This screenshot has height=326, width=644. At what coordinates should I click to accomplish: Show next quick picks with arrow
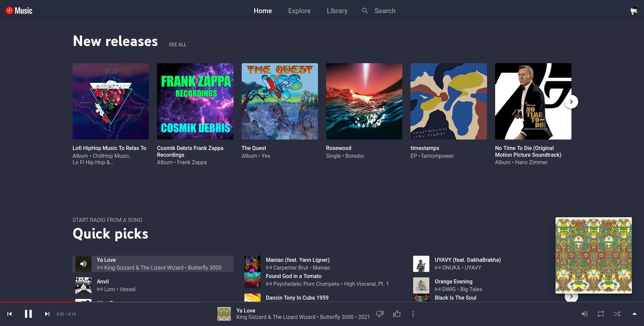tap(571, 297)
